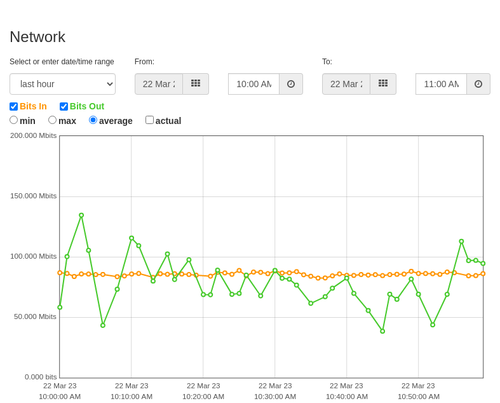Click the 150.000 Mbits axis label

[x=33, y=196]
